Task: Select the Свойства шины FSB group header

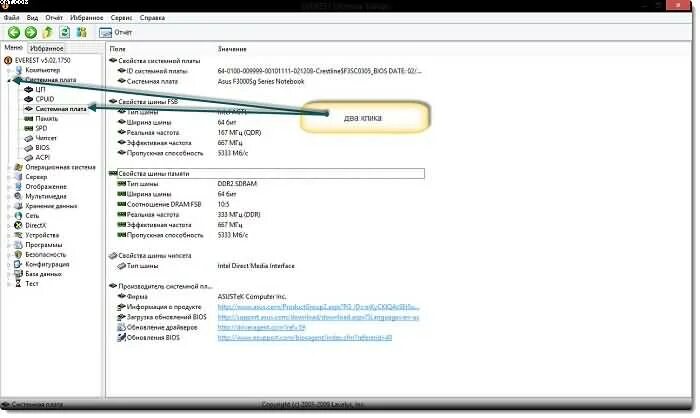Action: pos(148,102)
